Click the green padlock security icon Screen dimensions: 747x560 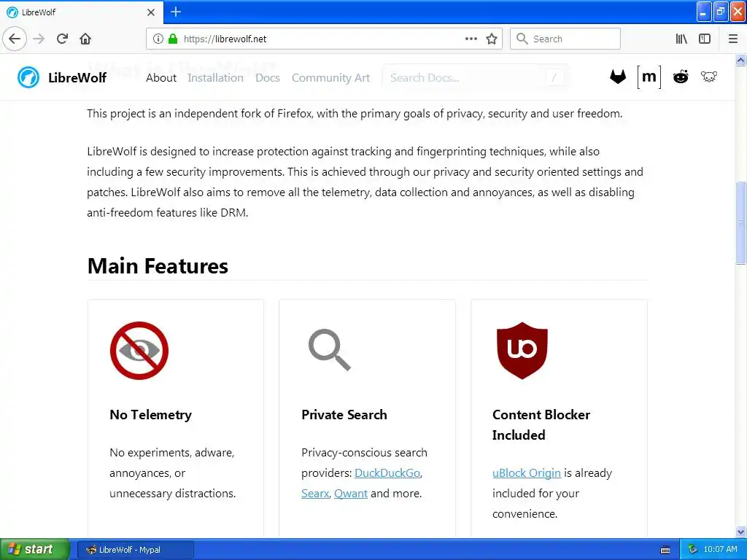[x=173, y=39]
